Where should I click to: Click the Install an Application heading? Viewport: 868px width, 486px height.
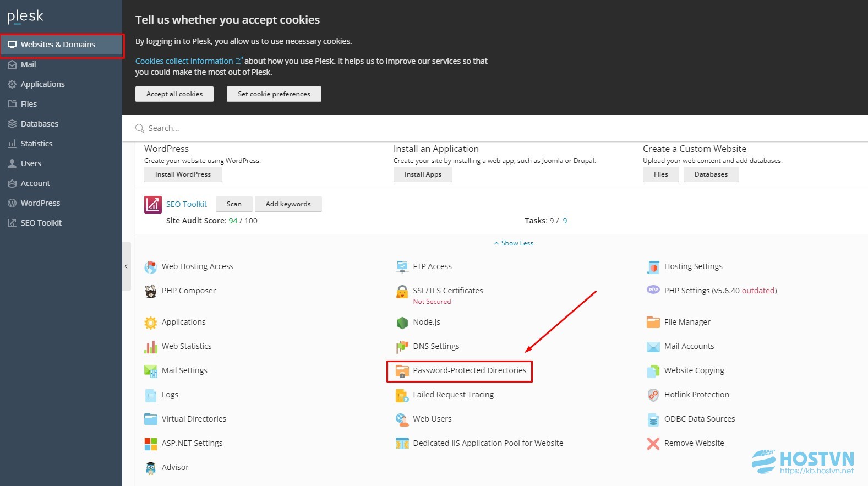tap(436, 149)
